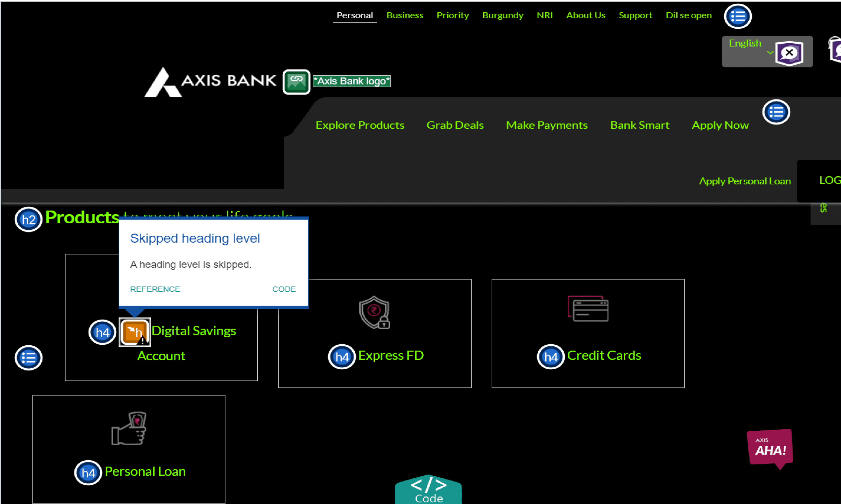The height and width of the screenshot is (504, 841).
Task: Click the green linked image WAVE icon
Action: (x=296, y=82)
